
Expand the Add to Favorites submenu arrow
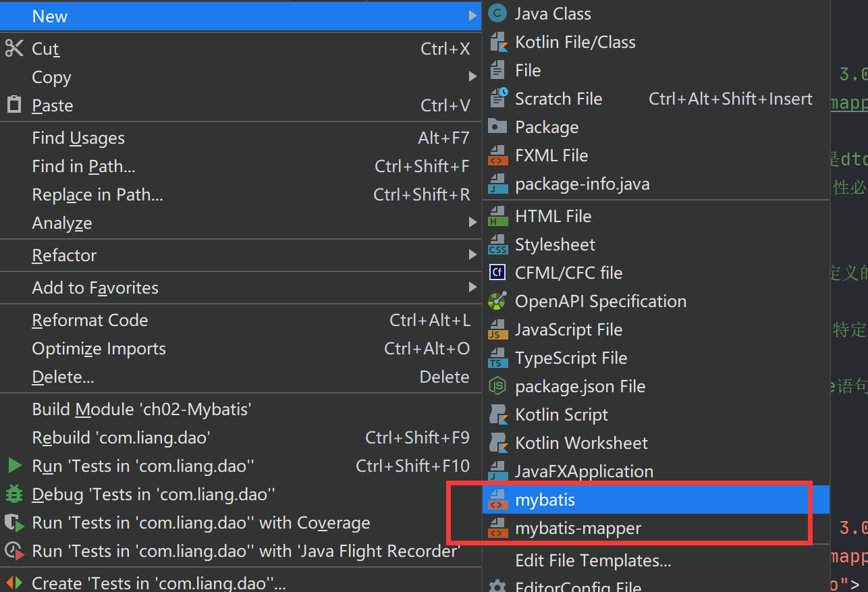[472, 288]
